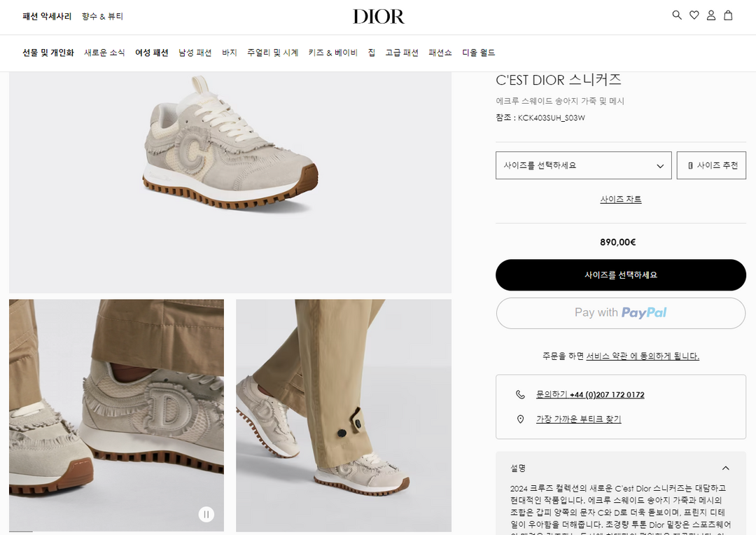This screenshot has width=756, height=535.
Task: Click the DIOR logo
Action: pos(379,16)
